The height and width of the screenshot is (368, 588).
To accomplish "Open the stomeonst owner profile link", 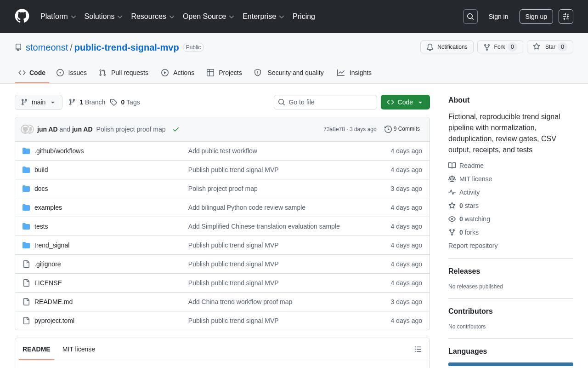I will [x=47, y=47].
